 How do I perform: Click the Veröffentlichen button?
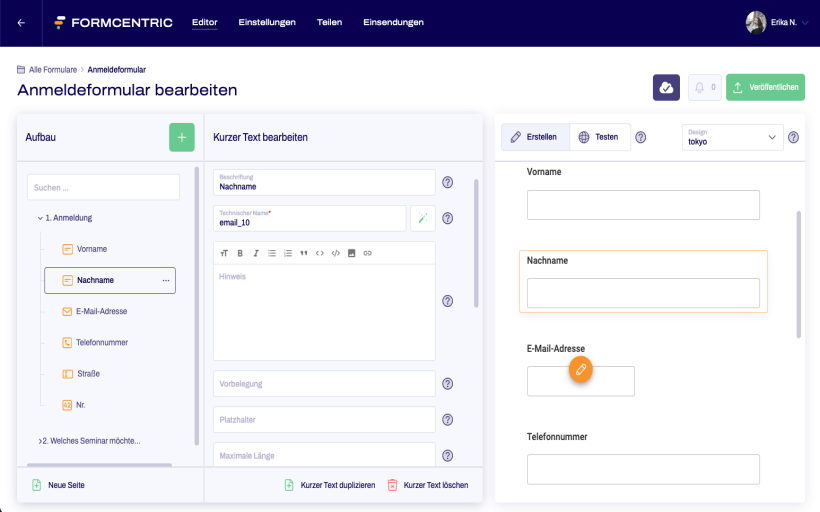tap(765, 87)
